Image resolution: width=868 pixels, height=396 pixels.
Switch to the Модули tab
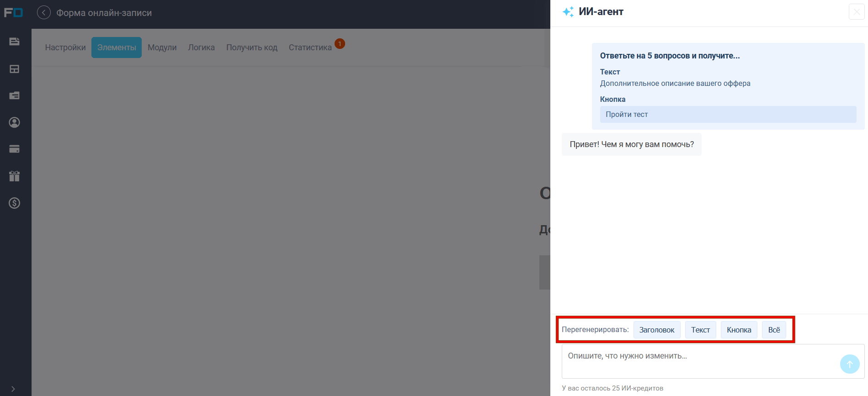tap(162, 48)
